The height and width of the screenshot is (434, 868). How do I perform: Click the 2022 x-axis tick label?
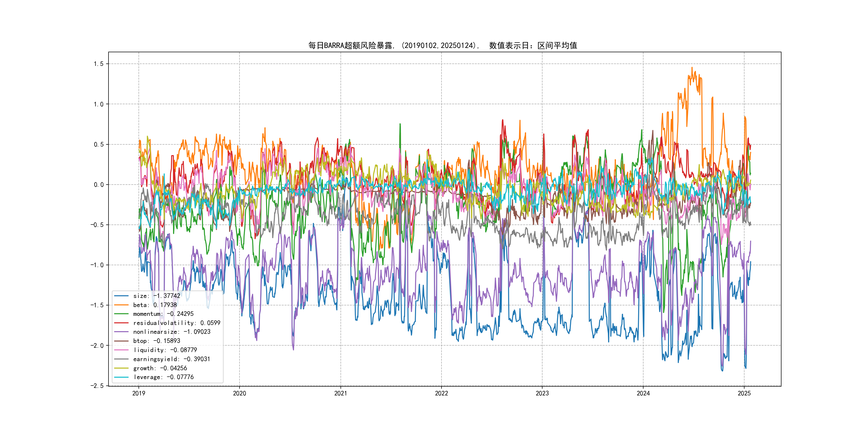[442, 393]
